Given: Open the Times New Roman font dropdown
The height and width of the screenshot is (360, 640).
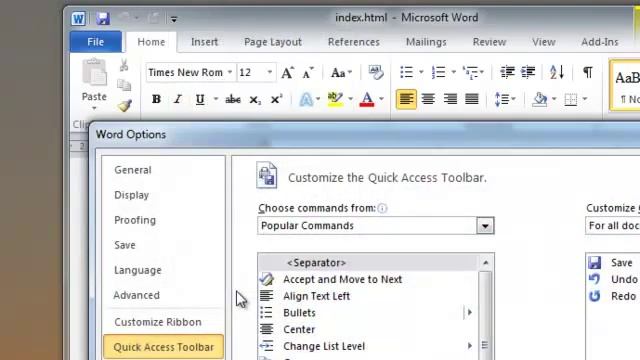Looking at the screenshot, I should pos(230,72).
